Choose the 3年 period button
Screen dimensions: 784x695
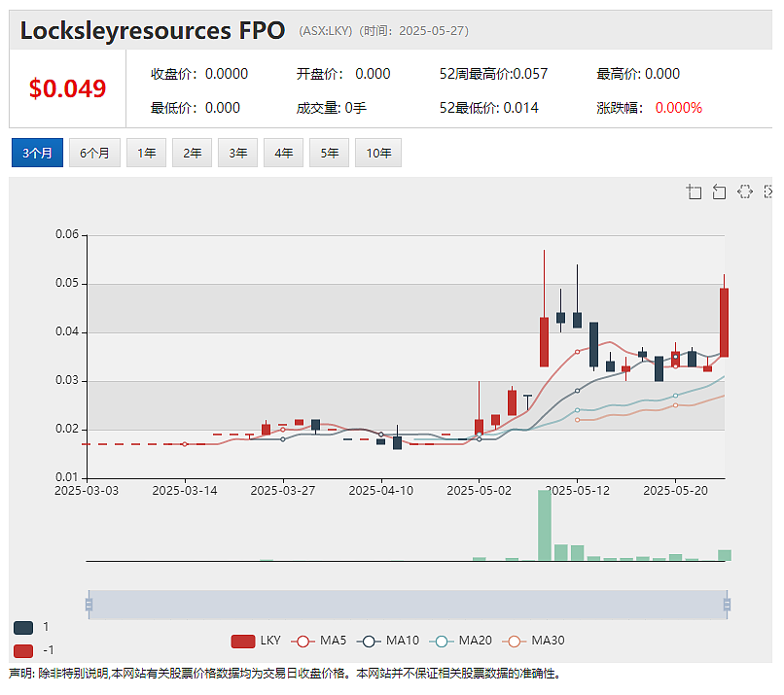tap(238, 153)
